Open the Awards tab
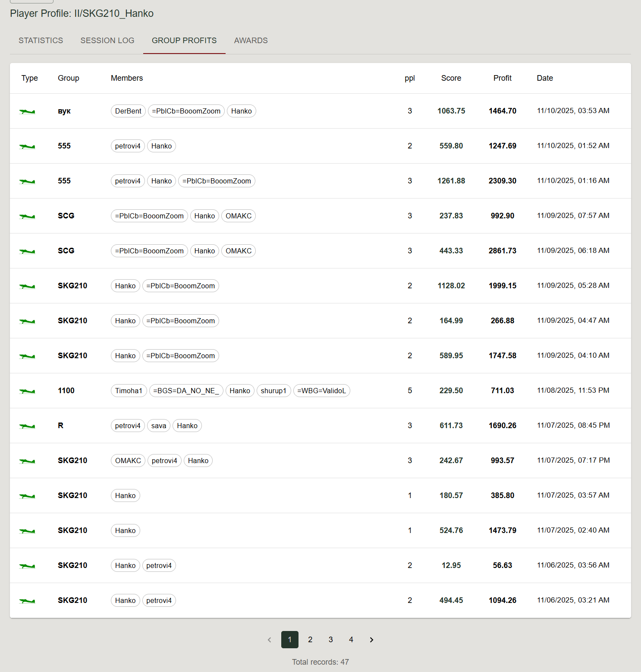 point(251,41)
